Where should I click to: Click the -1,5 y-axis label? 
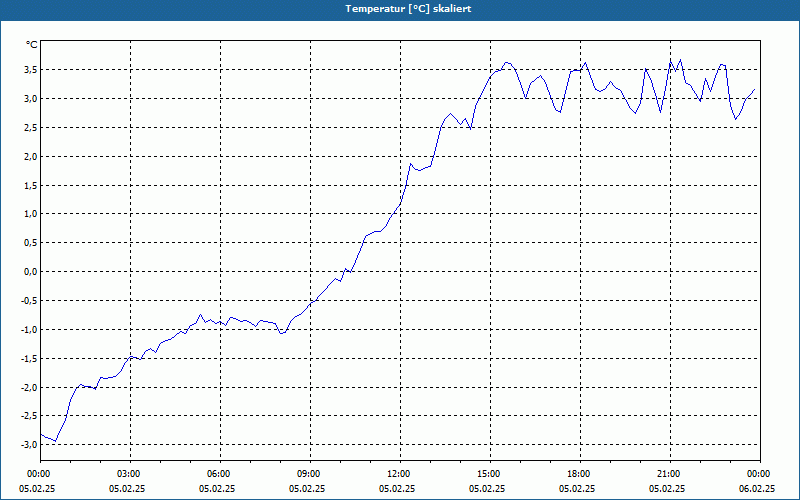point(28,358)
